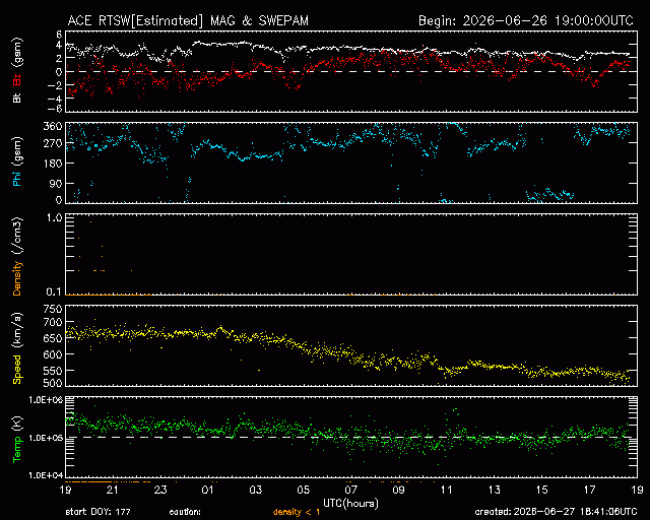Click the '01' hour label on time axis
The height and width of the screenshot is (520, 650).
point(208,490)
